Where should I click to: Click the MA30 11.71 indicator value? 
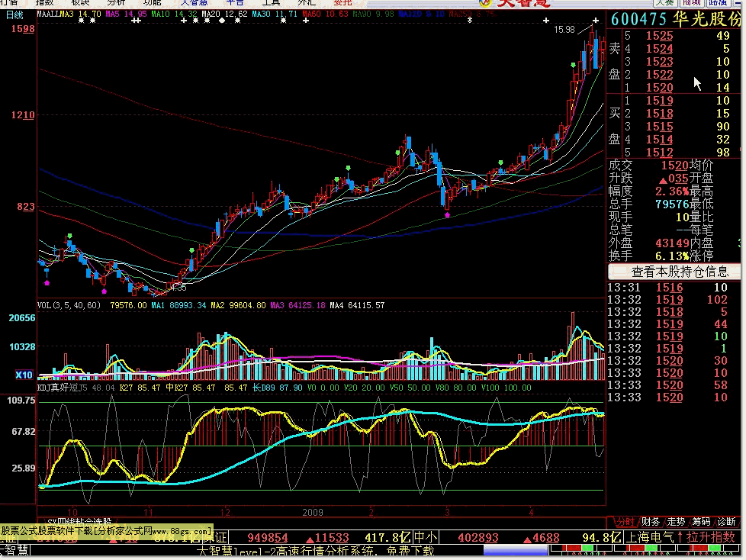click(275, 14)
